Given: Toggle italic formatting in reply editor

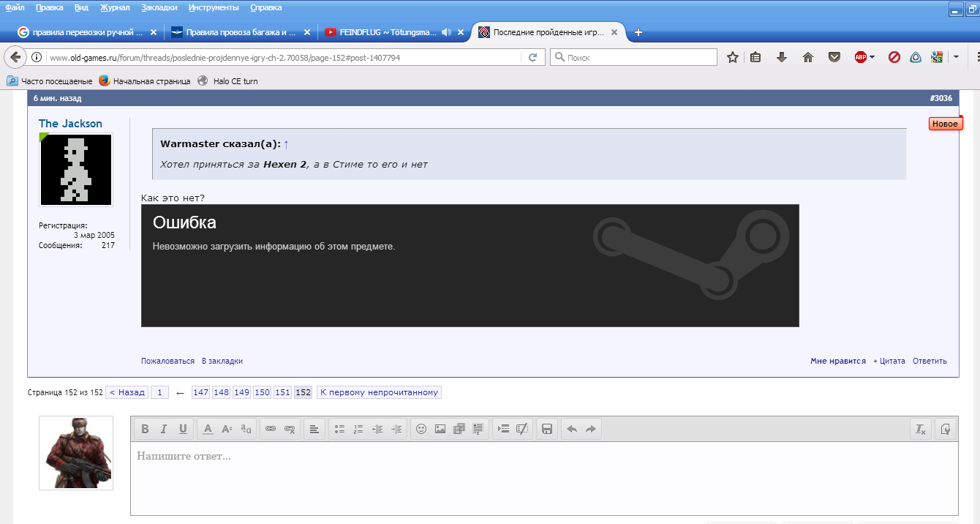Looking at the screenshot, I should [x=164, y=429].
